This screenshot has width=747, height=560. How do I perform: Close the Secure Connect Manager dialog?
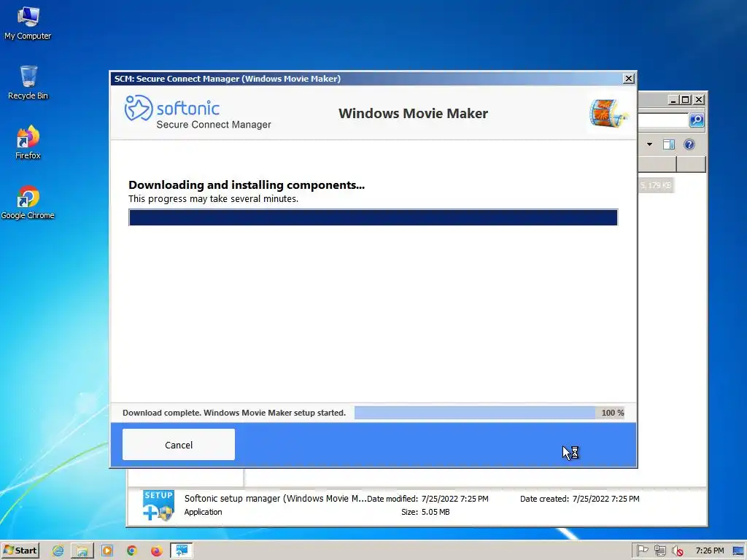click(x=629, y=79)
